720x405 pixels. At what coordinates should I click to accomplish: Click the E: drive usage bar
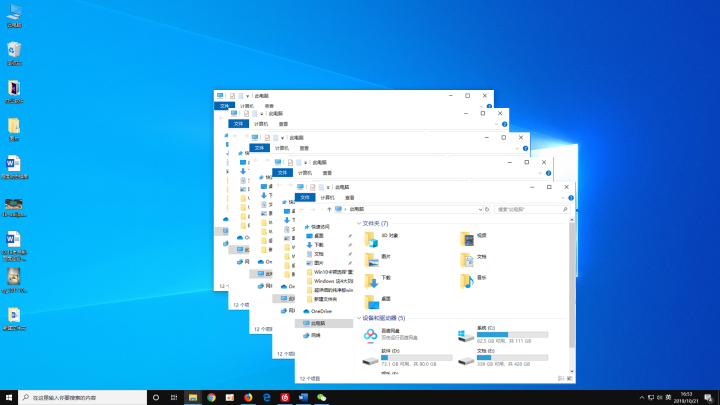(512, 357)
